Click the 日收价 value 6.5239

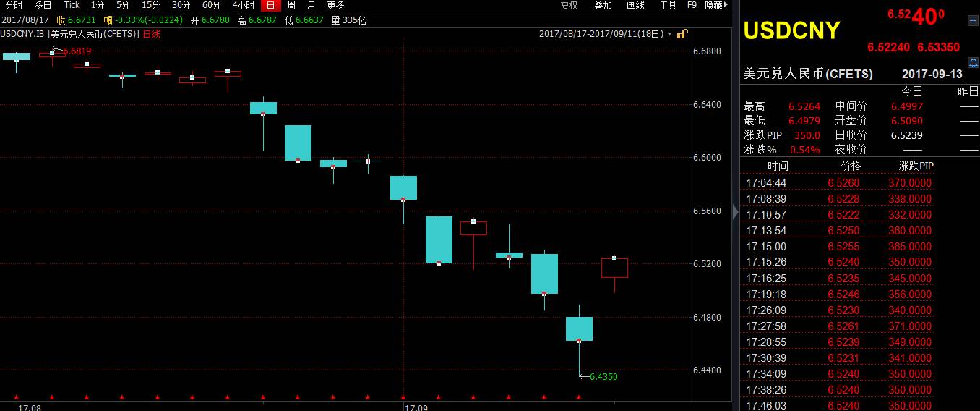click(907, 135)
